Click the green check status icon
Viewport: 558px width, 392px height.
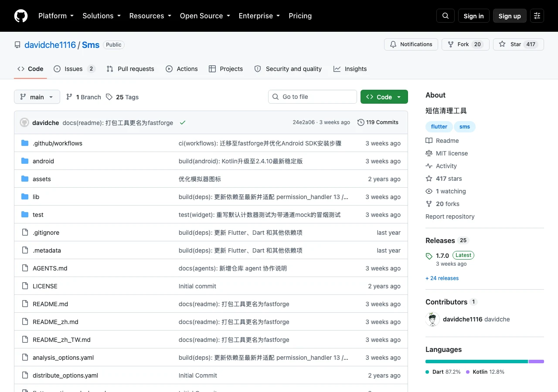point(183,123)
